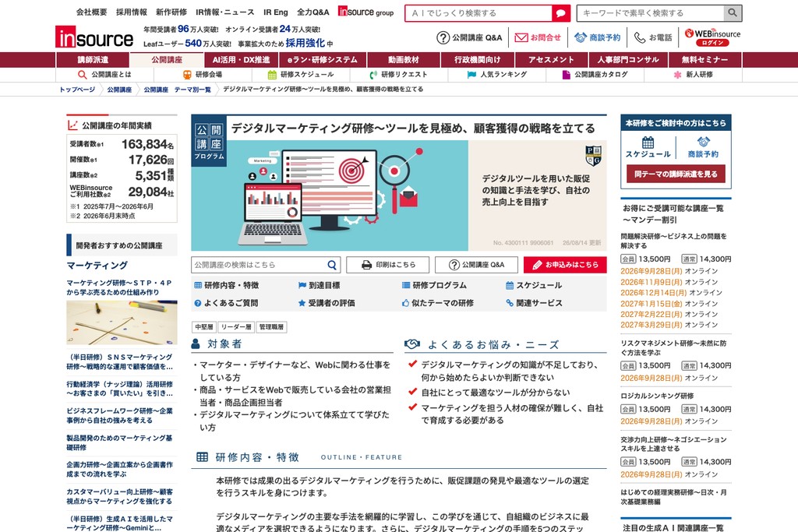Click the お電話 phone icon
Image resolution: width=798 pixels, height=532 pixels.
640,37
